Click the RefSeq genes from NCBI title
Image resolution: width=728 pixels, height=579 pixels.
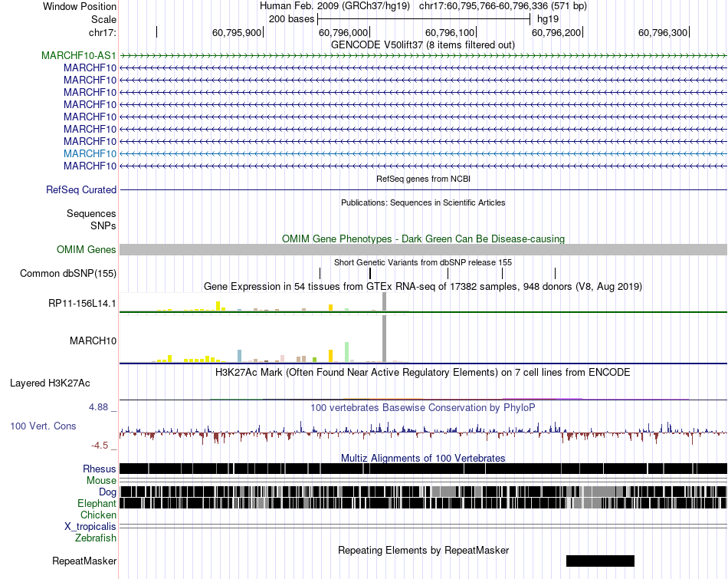point(423,179)
